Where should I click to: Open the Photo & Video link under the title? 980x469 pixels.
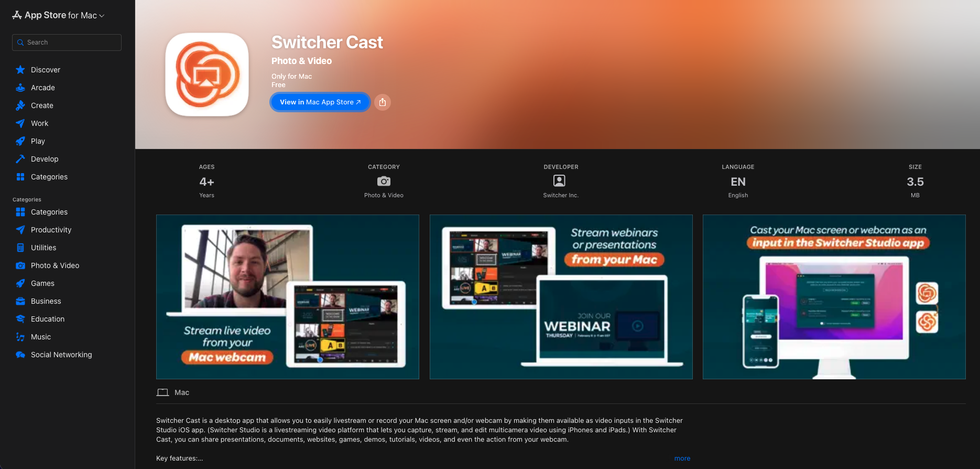301,61
